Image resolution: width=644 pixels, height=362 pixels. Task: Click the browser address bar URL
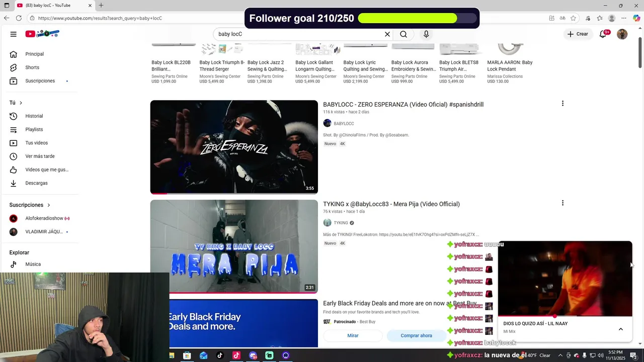[100, 18]
